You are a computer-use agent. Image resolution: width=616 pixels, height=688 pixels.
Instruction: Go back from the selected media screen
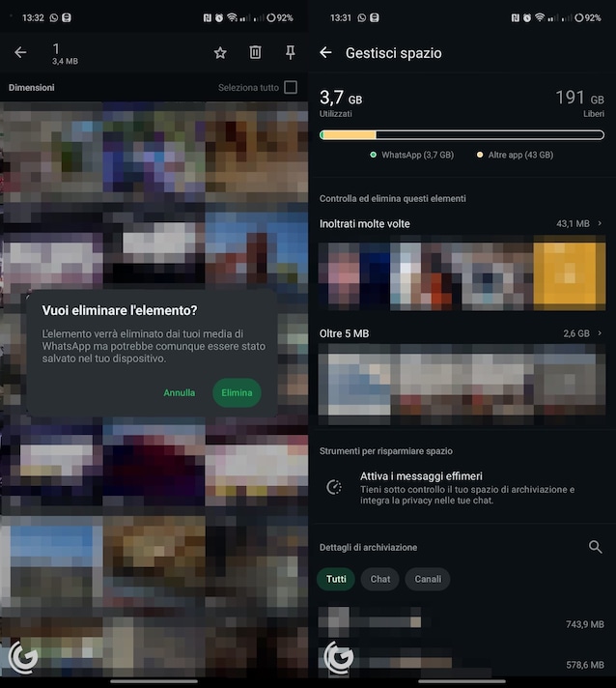[x=20, y=53]
